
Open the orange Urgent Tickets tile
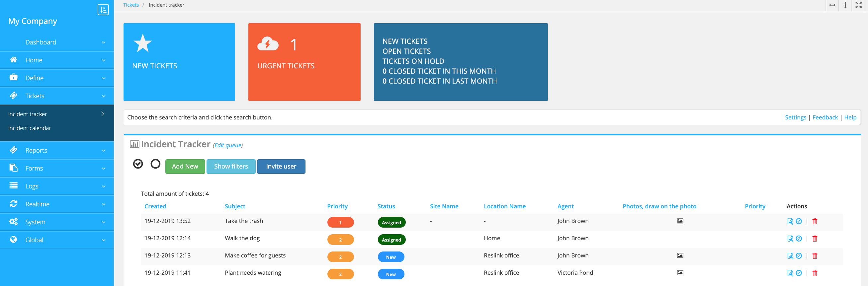[304, 62]
